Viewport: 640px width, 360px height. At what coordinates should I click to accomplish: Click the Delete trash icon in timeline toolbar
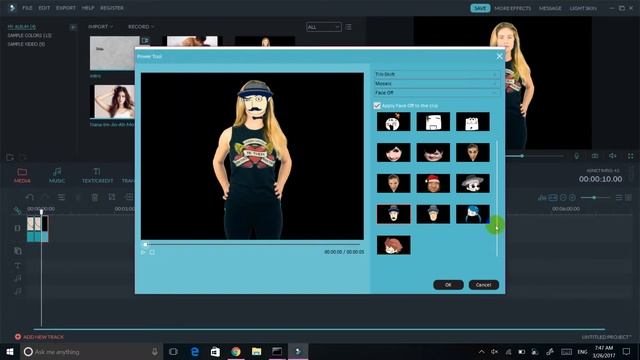coord(95,197)
